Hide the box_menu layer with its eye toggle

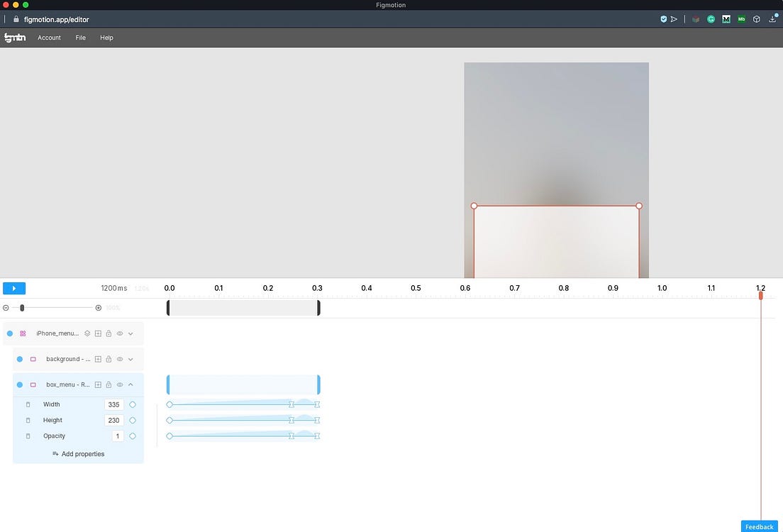120,384
